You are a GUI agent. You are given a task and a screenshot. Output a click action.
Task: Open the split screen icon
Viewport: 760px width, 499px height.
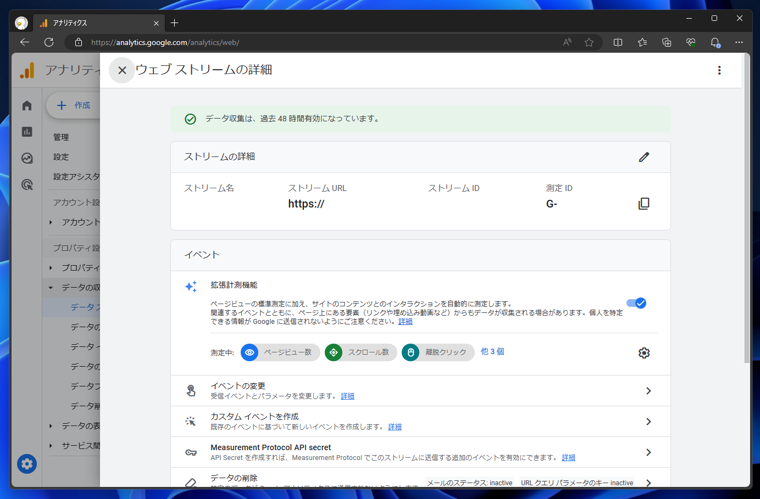point(618,42)
